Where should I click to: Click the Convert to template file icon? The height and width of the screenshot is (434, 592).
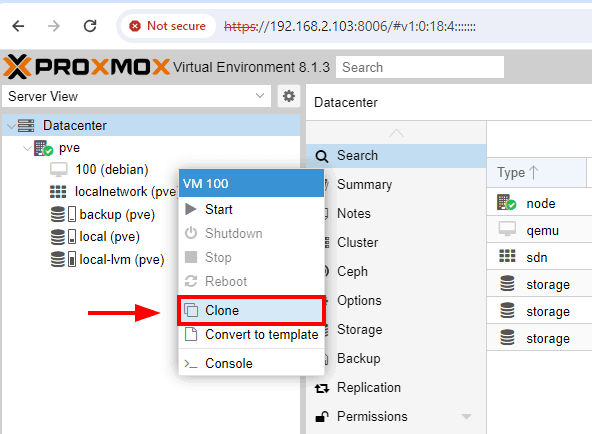tap(191, 334)
